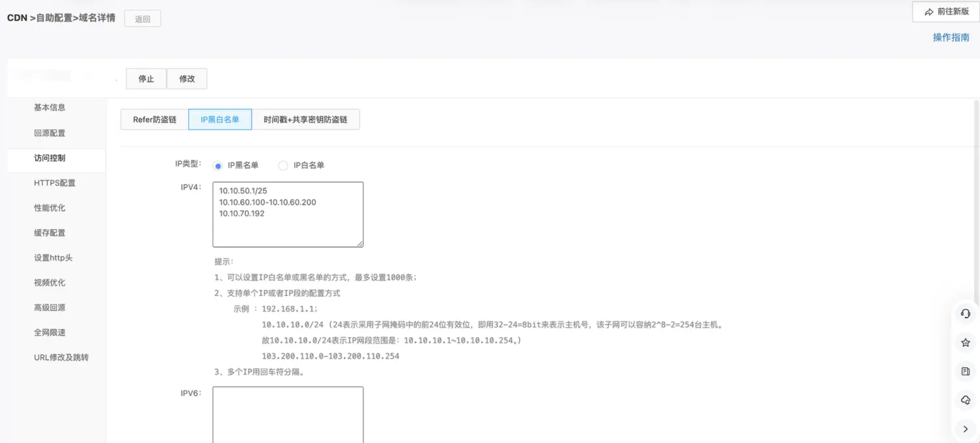Open HTTPS配置 in sidebar menu
This screenshot has width=980, height=443.
coord(54,183)
